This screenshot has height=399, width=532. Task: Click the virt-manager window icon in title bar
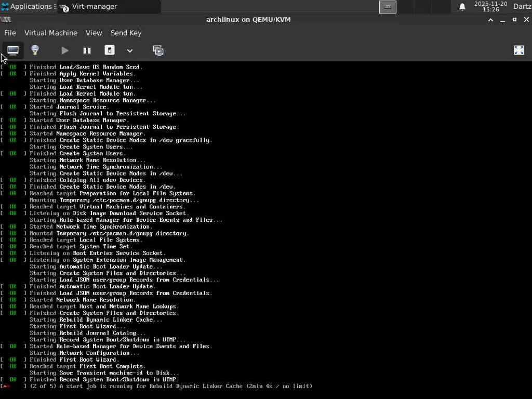click(6, 19)
